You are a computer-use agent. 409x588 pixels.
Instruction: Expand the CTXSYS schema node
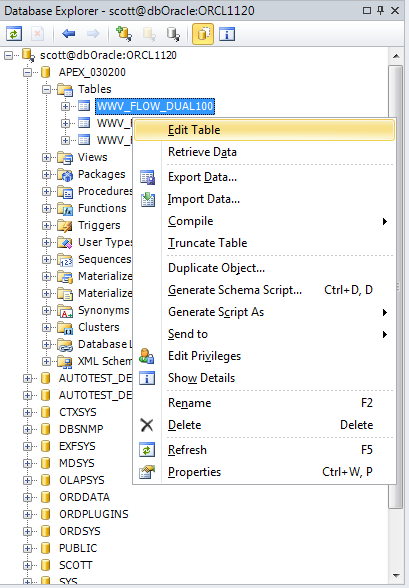click(x=27, y=412)
